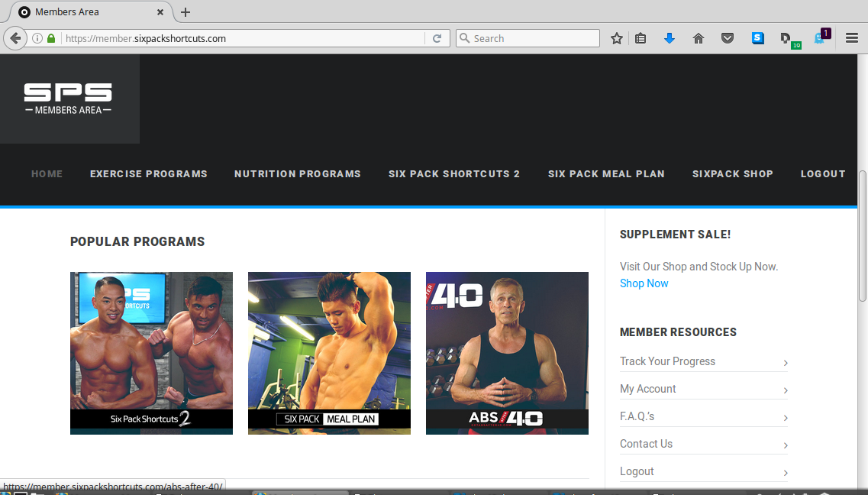The width and height of the screenshot is (868, 495).
Task: Go to SIX PACK MEAL PLAN in nav
Action: [606, 174]
